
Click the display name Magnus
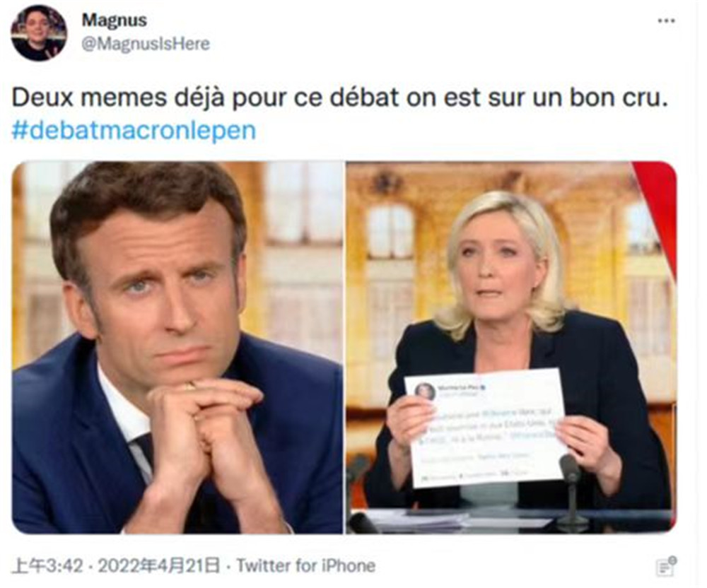coord(114,20)
